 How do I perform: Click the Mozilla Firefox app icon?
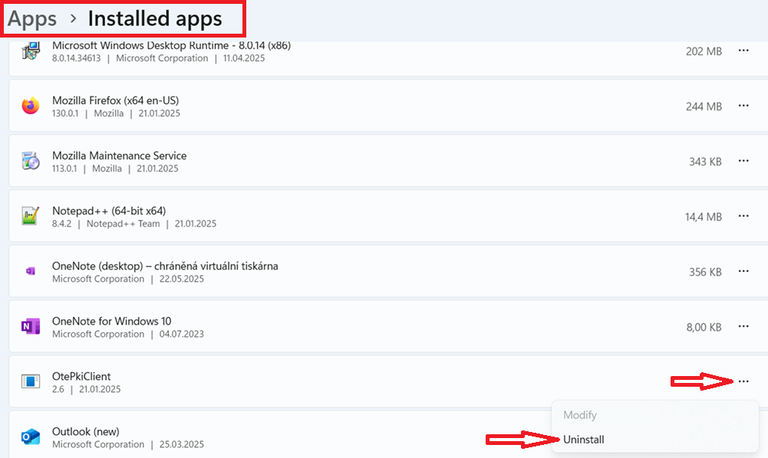pos(31,106)
